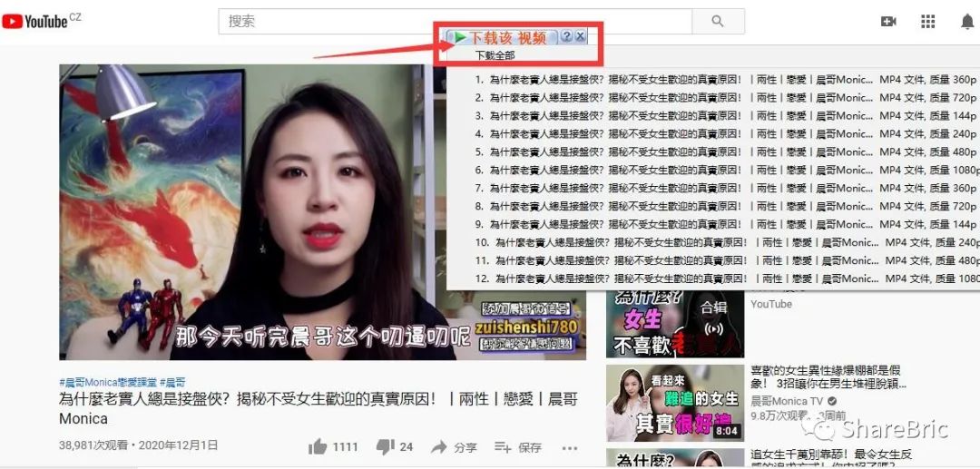The image size is (980, 469).
Task: Open the #晨哥Monica戀愛課堂 hashtag link
Action: click(x=108, y=382)
